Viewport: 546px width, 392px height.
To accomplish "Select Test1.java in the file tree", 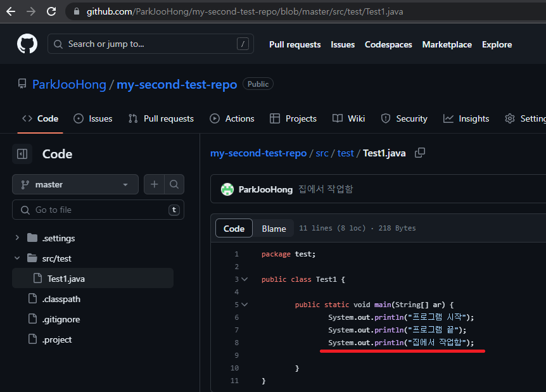I will pyautogui.click(x=92, y=278).
